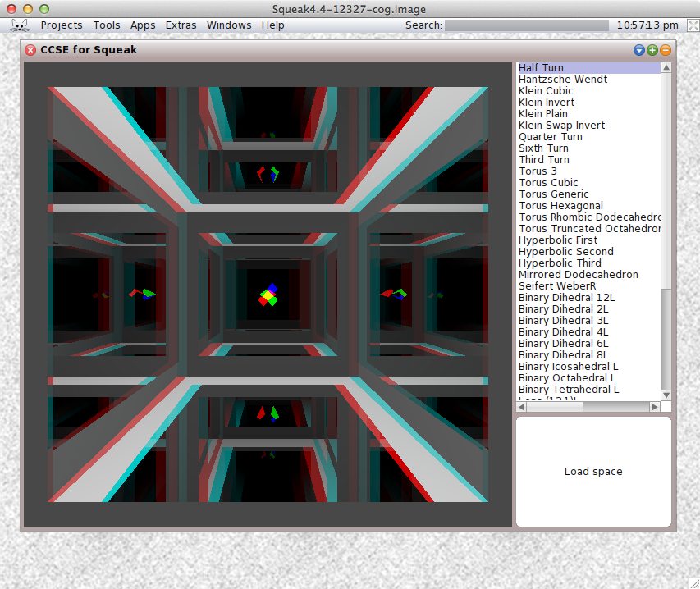Open the blue window menu icon
Image resolution: width=700 pixels, height=589 pixels.
(x=639, y=50)
